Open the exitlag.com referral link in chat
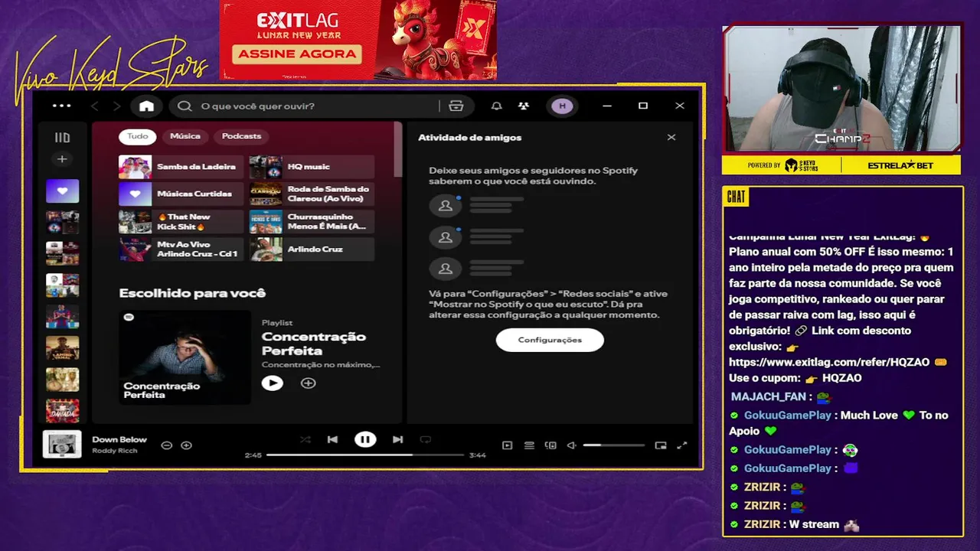The height and width of the screenshot is (551, 980). [x=828, y=362]
